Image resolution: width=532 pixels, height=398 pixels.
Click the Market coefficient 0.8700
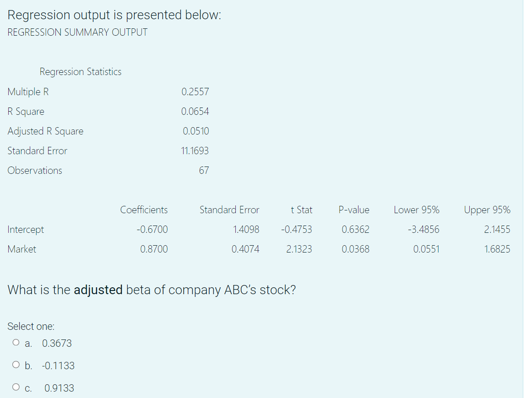(154, 249)
